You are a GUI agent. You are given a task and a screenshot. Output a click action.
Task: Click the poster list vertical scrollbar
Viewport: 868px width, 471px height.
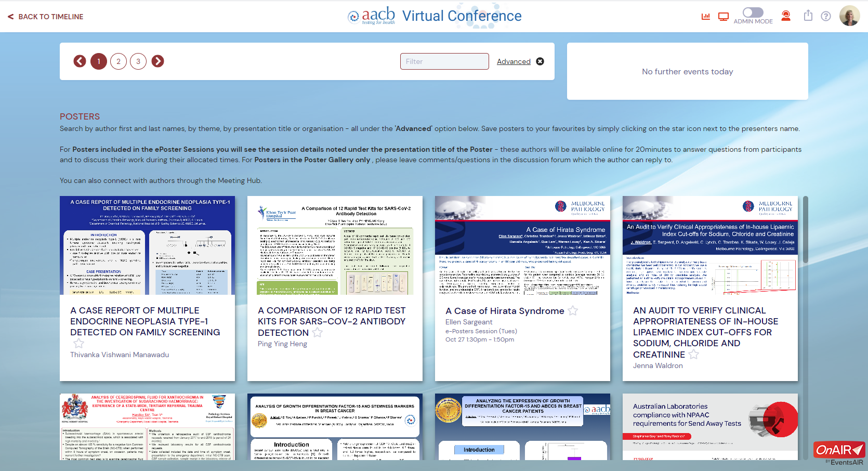click(x=806, y=230)
